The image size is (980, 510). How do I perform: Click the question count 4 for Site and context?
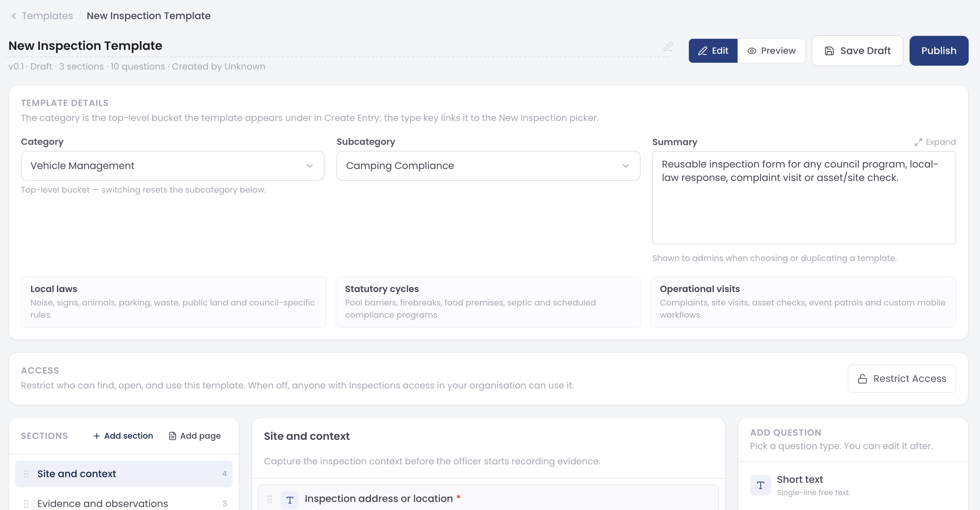[x=225, y=474]
